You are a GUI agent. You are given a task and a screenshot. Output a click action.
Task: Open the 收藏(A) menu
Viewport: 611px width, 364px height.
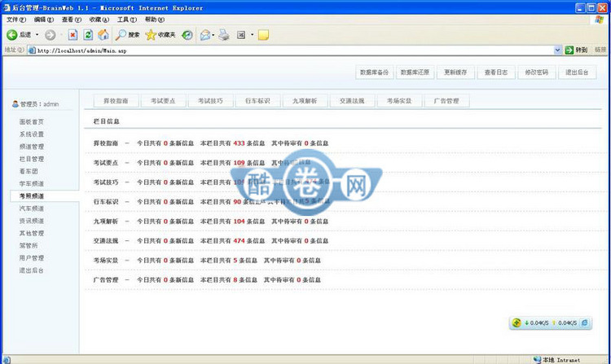(x=99, y=20)
